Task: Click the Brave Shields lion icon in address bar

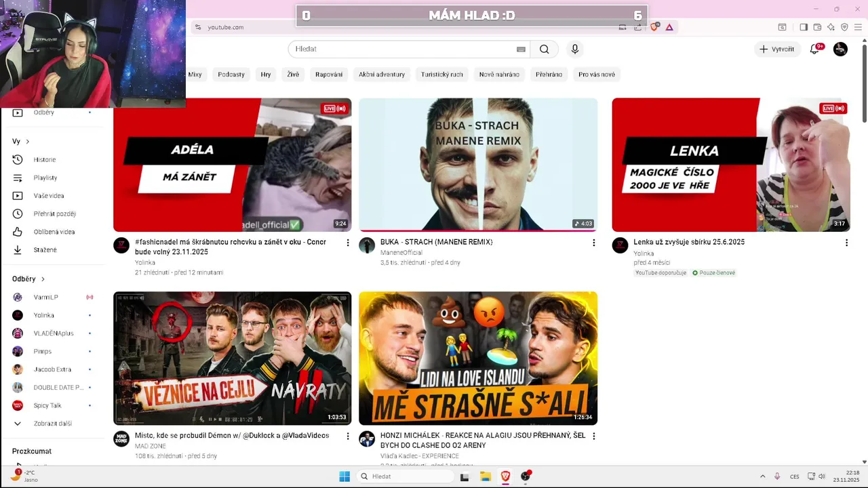Action: click(x=654, y=27)
